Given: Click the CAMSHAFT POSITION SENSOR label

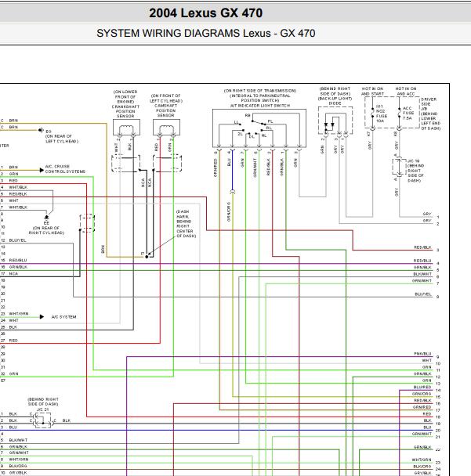Looking at the screenshot, I should 165,110.
